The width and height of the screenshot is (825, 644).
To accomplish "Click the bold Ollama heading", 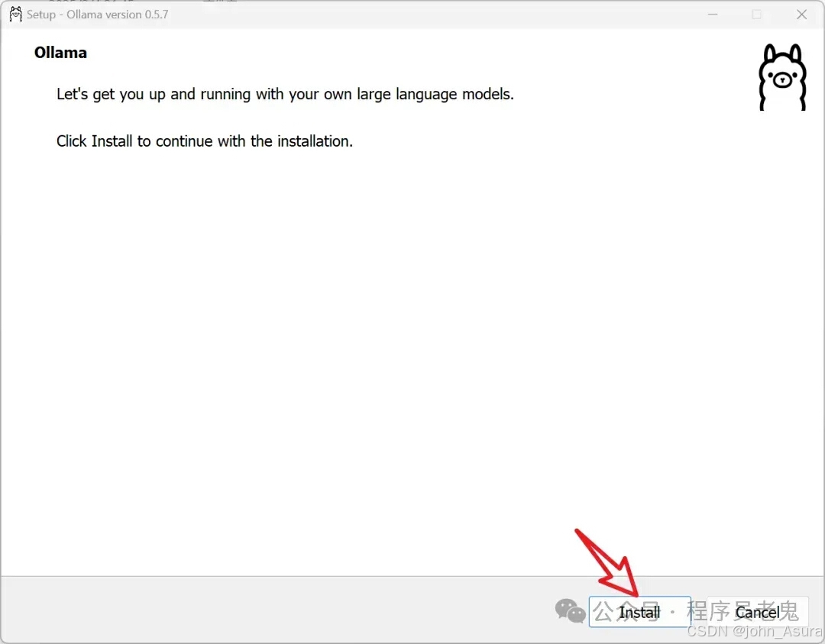I will tap(60, 53).
